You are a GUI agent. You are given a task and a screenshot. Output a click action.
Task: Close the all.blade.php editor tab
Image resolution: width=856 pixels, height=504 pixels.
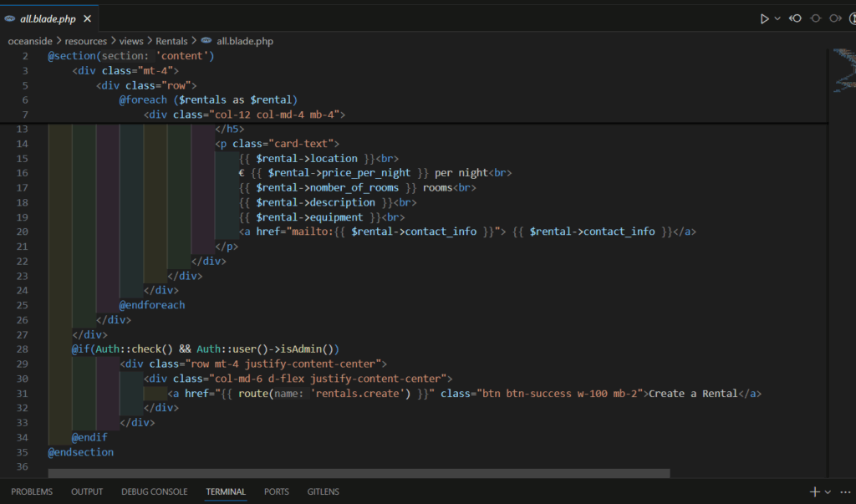(87, 17)
